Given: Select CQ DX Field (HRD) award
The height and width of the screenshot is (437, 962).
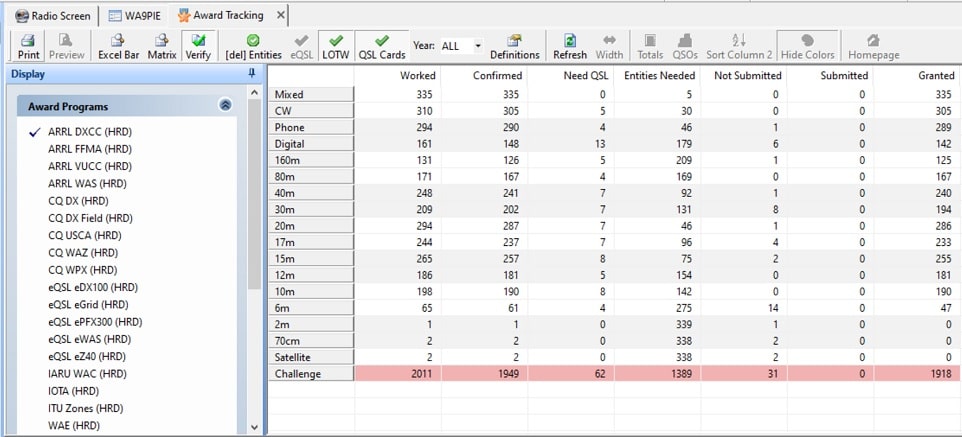Looking at the screenshot, I should coord(90,218).
